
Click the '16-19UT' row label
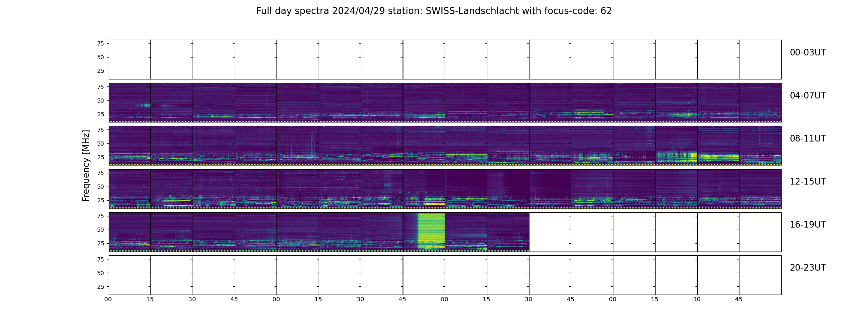pyautogui.click(x=808, y=225)
